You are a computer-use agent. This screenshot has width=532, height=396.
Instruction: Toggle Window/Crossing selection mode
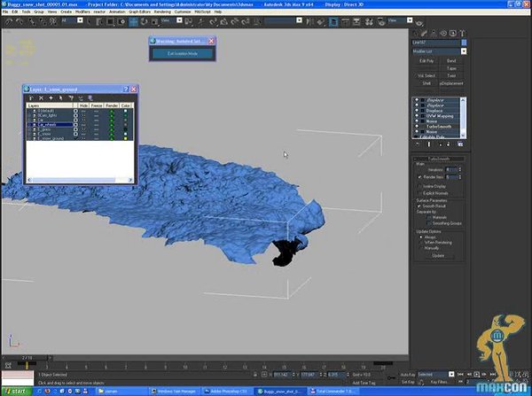[x=121, y=21]
